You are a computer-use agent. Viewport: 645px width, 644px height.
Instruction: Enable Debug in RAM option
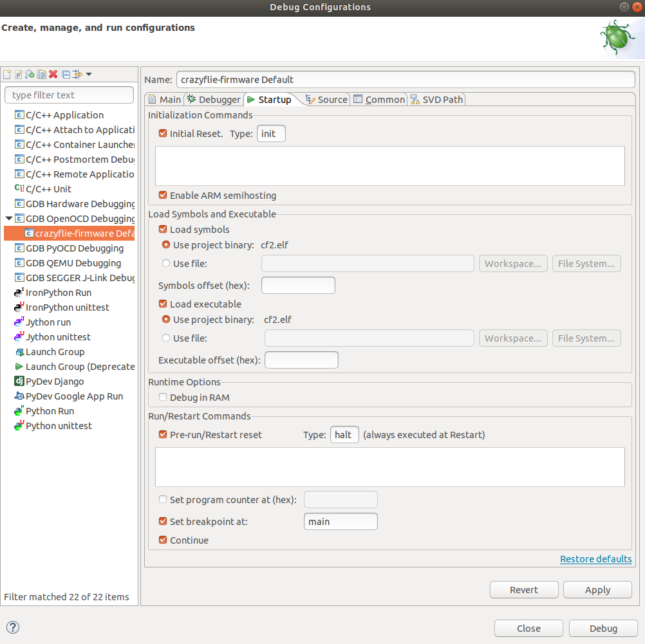point(163,398)
